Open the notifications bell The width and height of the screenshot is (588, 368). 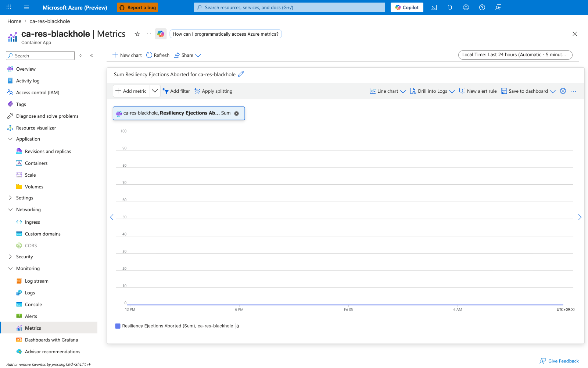[x=450, y=7]
